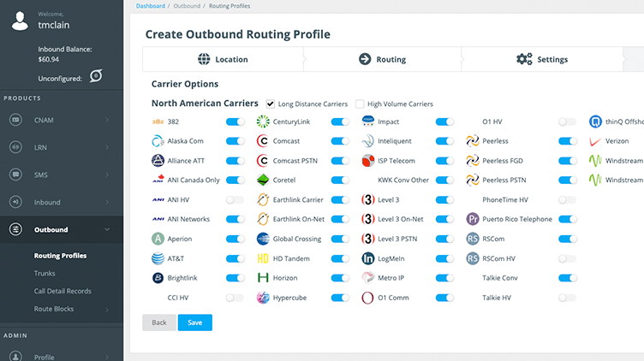Save the routing profile
The width and height of the screenshot is (644, 361).
194,323
